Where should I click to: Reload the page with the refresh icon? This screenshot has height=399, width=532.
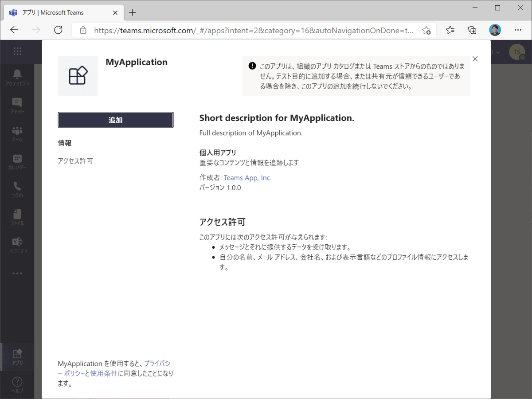pyautogui.click(x=58, y=30)
